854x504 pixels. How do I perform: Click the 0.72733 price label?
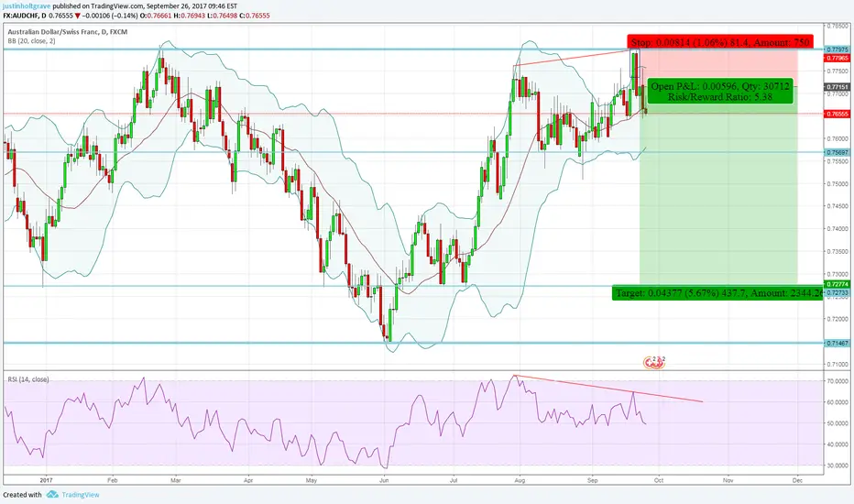click(x=838, y=292)
